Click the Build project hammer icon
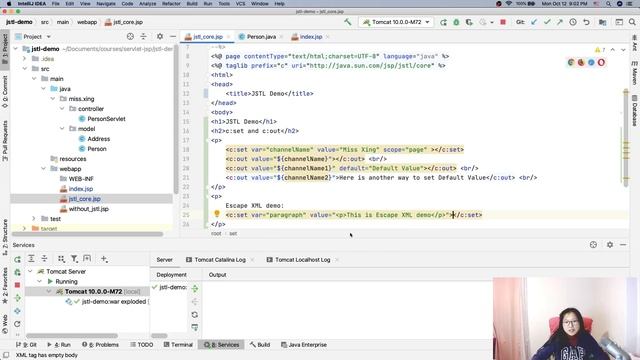The height and width of the screenshot is (360, 640). (x=347, y=22)
